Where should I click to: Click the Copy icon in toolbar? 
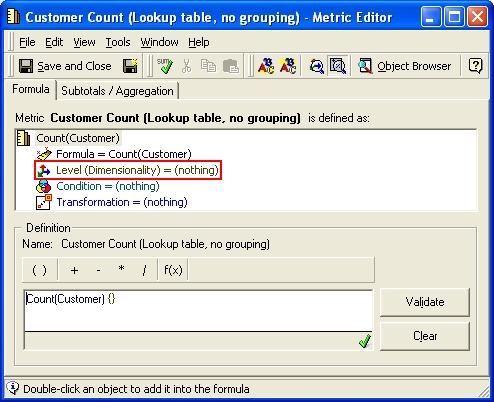pos(208,66)
